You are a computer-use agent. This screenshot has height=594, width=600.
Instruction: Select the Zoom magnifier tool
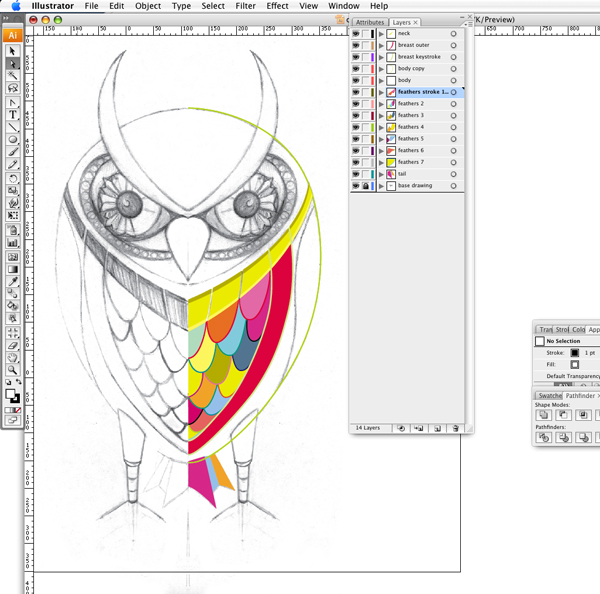[x=13, y=370]
